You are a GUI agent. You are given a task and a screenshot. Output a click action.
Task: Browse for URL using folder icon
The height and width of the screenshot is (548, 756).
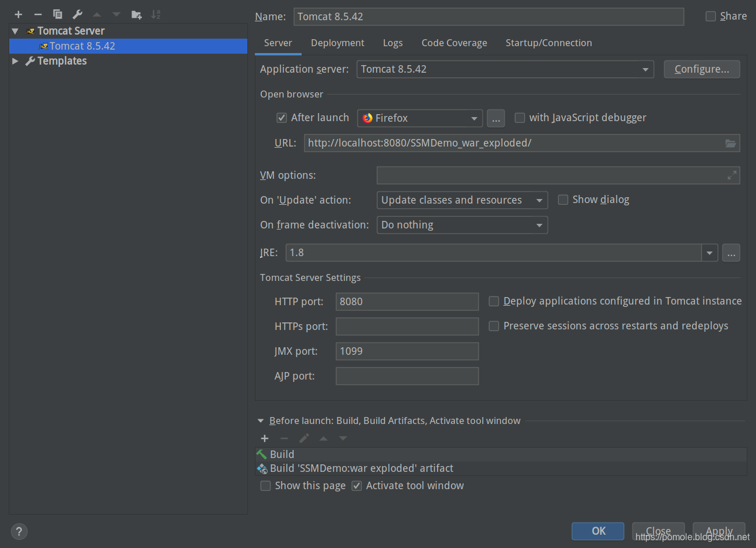[731, 143]
